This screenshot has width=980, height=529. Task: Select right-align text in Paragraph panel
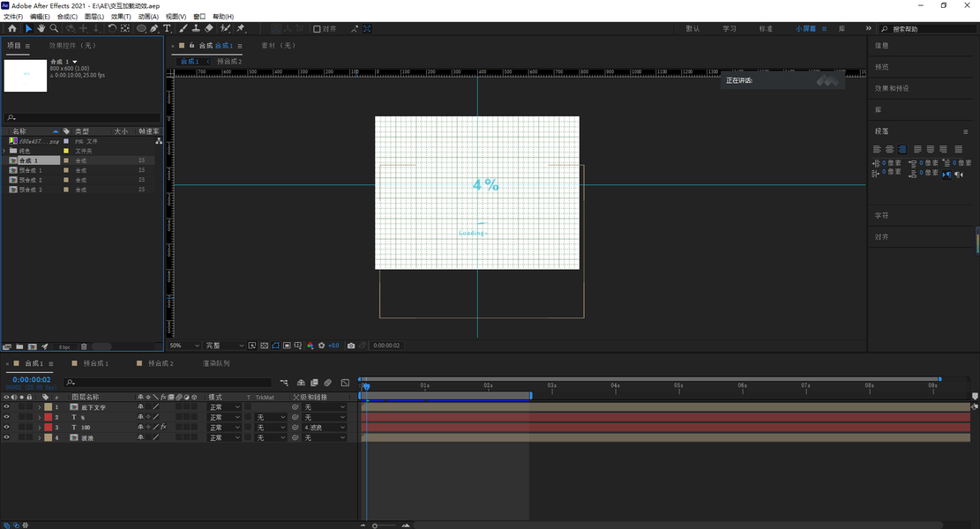coord(901,149)
